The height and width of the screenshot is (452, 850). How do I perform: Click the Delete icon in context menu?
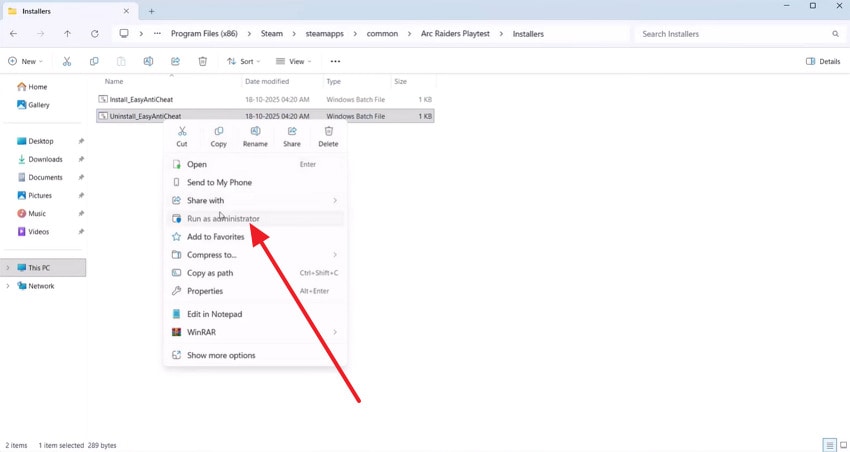click(329, 131)
